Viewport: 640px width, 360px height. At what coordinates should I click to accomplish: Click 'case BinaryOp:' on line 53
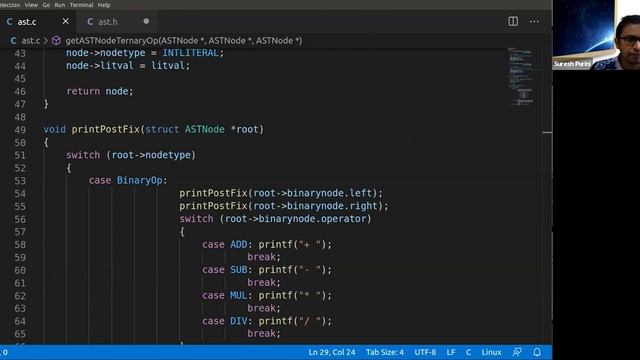coord(128,180)
